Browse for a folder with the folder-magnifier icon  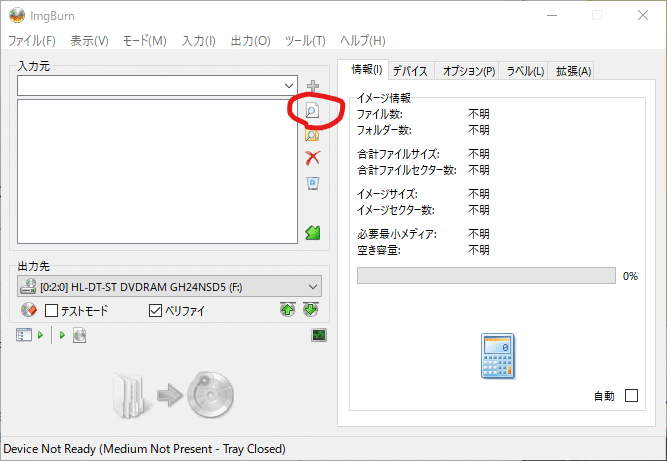[x=312, y=135]
